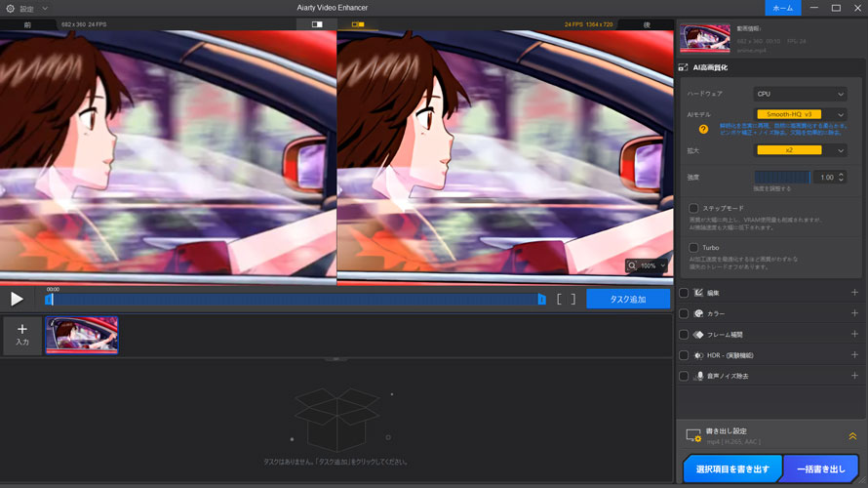Click the カラー palette icon
Screen dimensions: 868x488
698,313
